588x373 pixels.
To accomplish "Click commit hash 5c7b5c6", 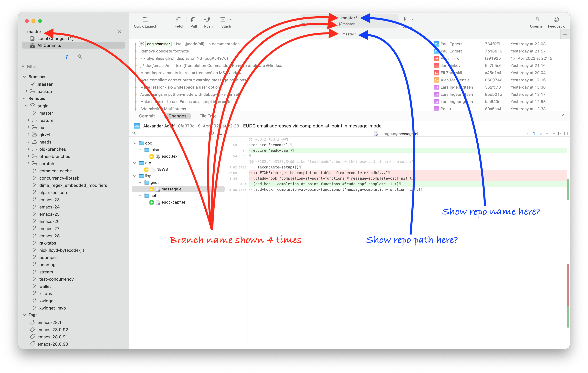I will click(493, 65).
